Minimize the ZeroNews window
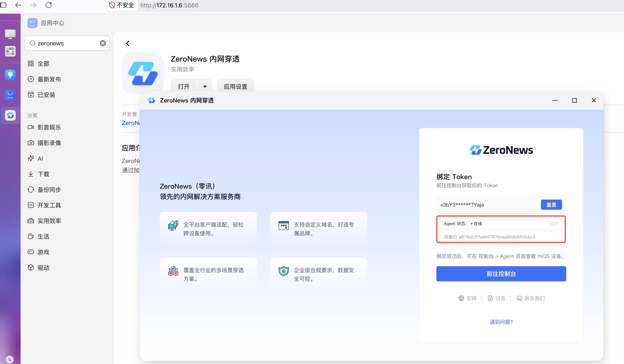This screenshot has height=364, width=624. 555,100
